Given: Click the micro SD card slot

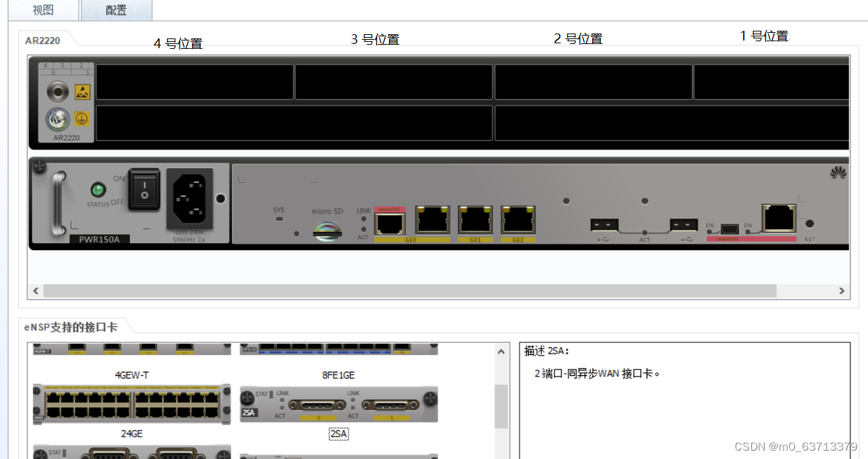Looking at the screenshot, I should point(327,231).
